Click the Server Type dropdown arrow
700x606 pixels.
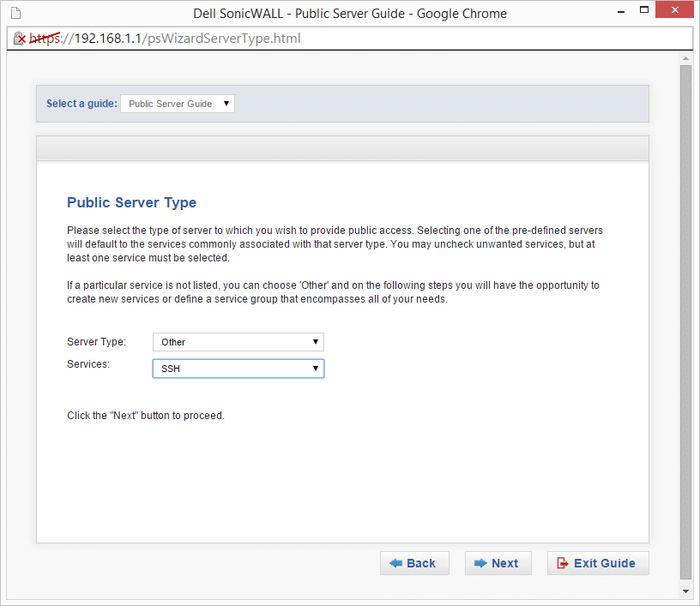(x=315, y=342)
